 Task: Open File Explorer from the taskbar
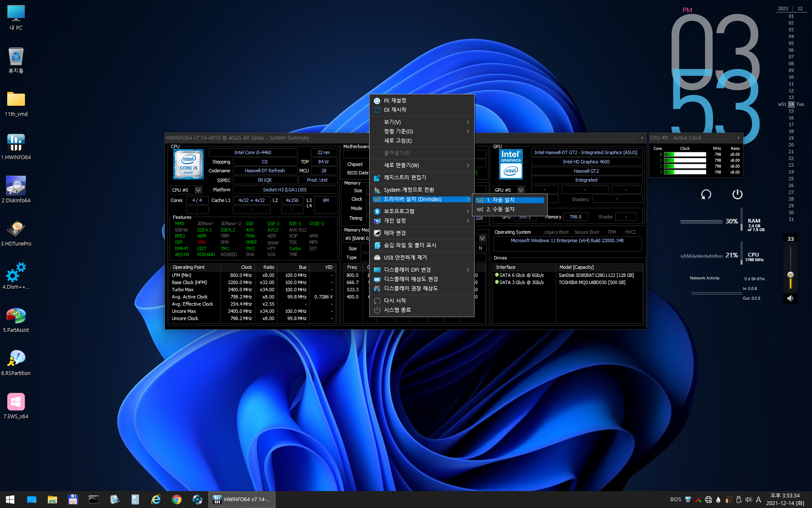52,500
